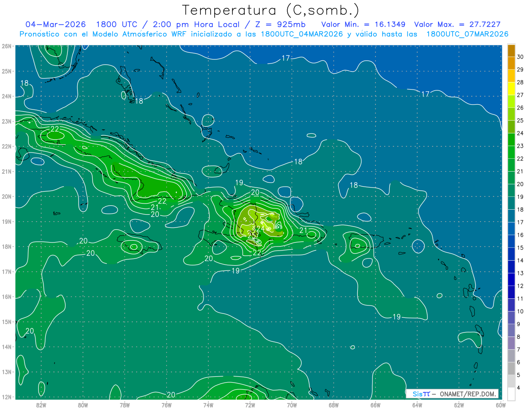Click the "80W" longitude label
The image size is (532, 411).
pyautogui.click(x=83, y=405)
